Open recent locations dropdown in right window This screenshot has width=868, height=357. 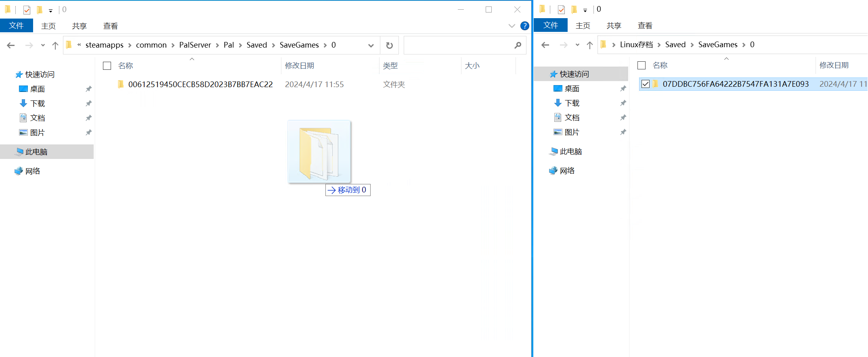(x=577, y=45)
